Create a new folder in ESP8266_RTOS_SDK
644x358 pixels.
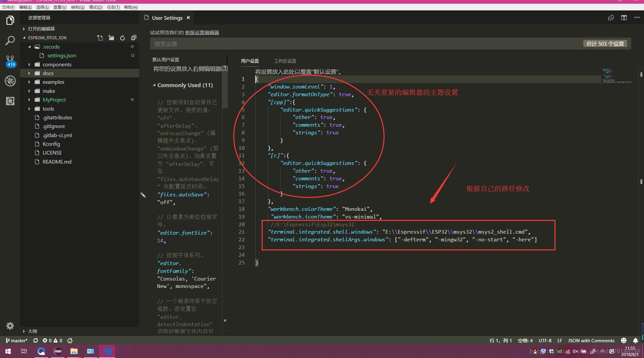[111, 38]
